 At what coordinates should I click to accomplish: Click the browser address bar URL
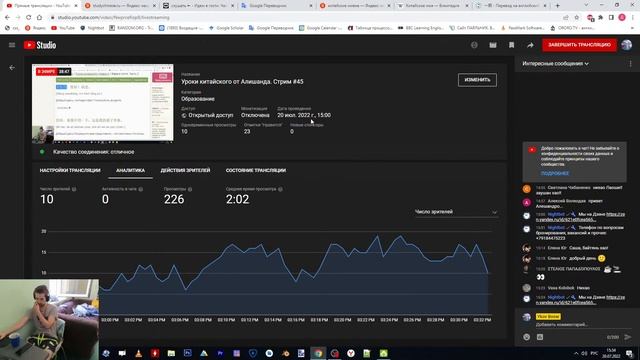click(113, 18)
